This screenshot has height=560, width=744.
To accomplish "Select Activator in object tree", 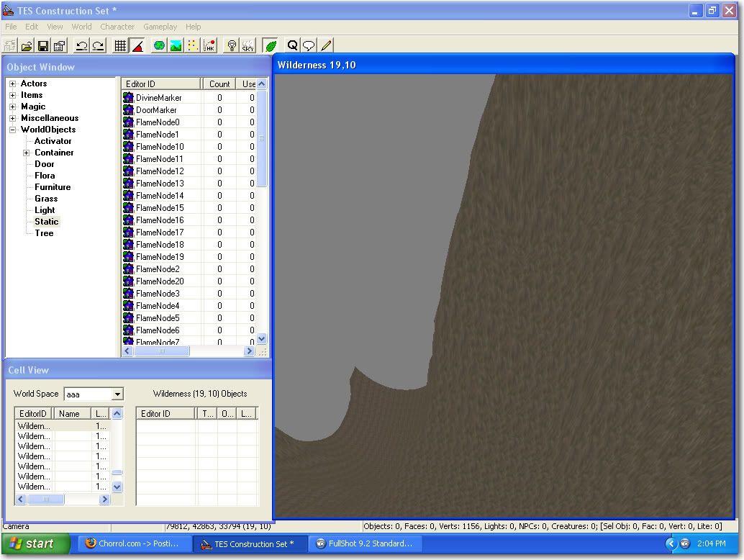I will (53, 141).
